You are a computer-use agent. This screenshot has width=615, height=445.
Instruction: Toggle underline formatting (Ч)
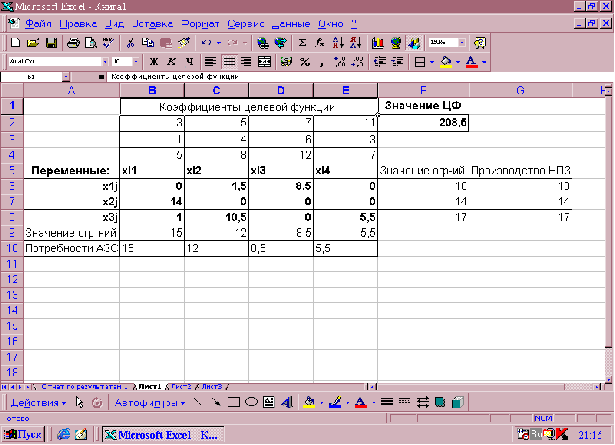pyautogui.click(x=189, y=62)
